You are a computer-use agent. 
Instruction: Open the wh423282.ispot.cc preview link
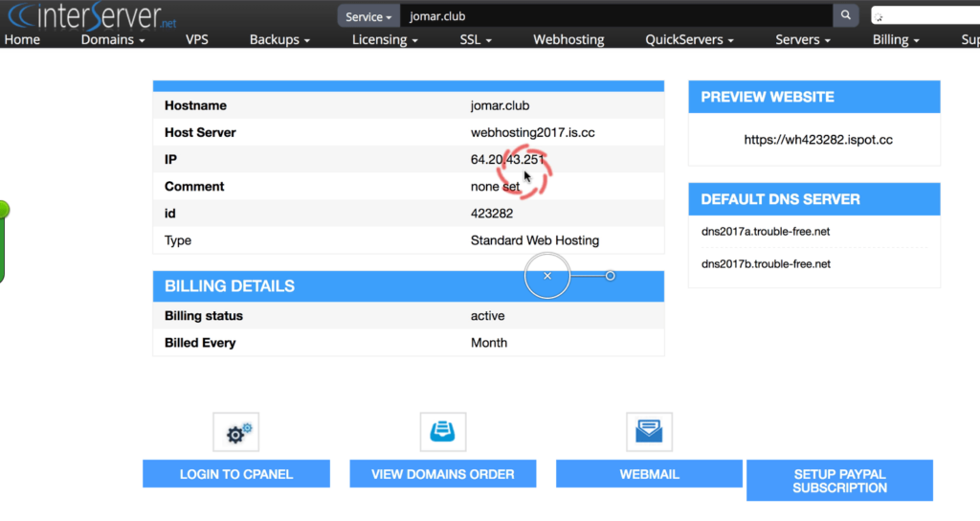pyautogui.click(x=818, y=140)
